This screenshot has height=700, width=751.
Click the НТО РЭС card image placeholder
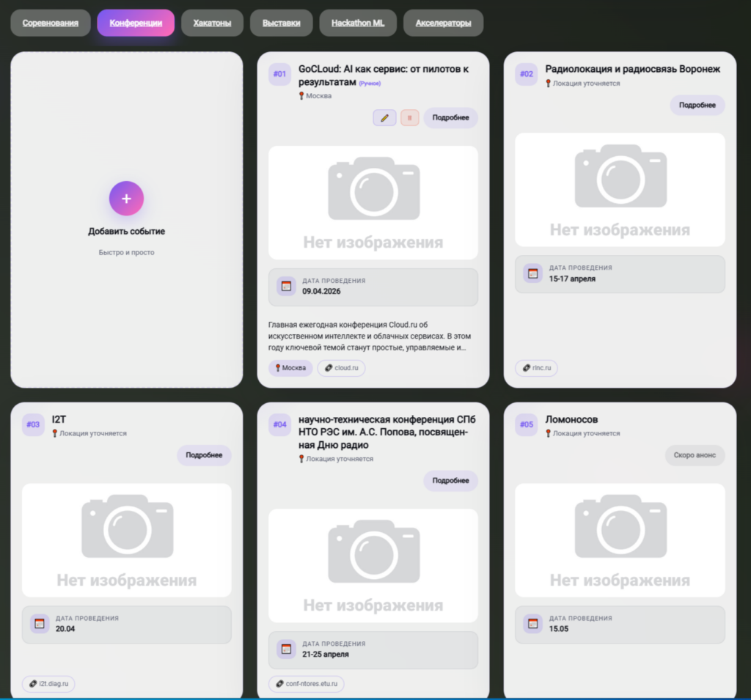click(373, 565)
